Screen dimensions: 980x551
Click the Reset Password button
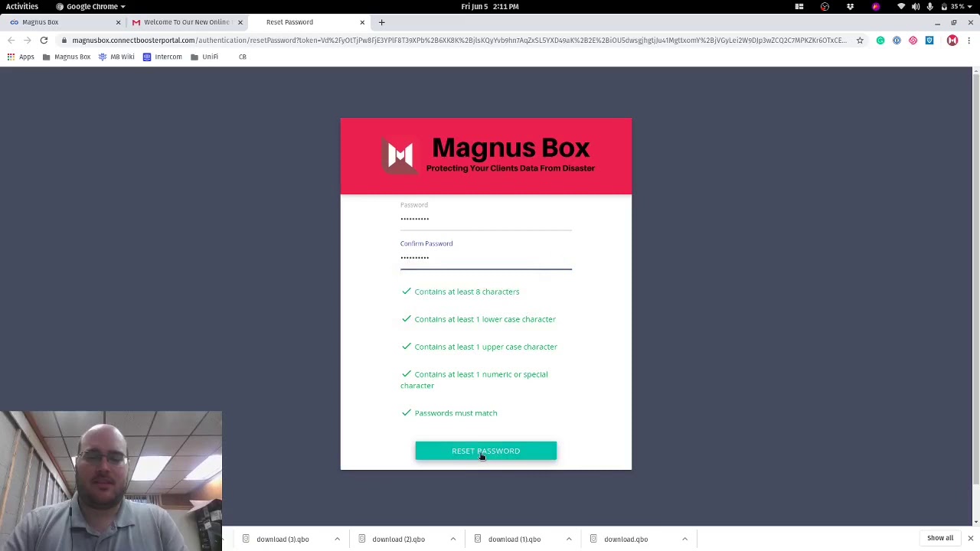click(x=485, y=451)
